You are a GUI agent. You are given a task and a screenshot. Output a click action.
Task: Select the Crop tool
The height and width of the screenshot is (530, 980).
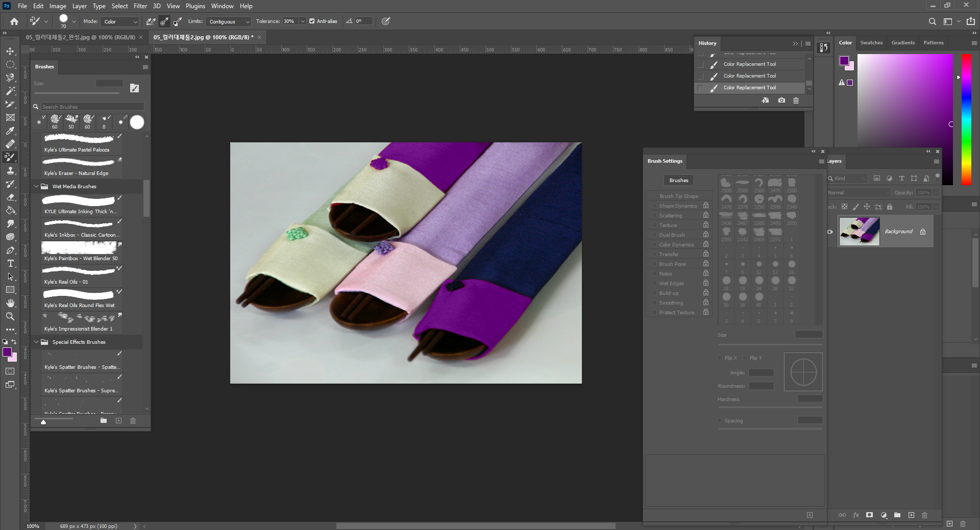coord(10,104)
